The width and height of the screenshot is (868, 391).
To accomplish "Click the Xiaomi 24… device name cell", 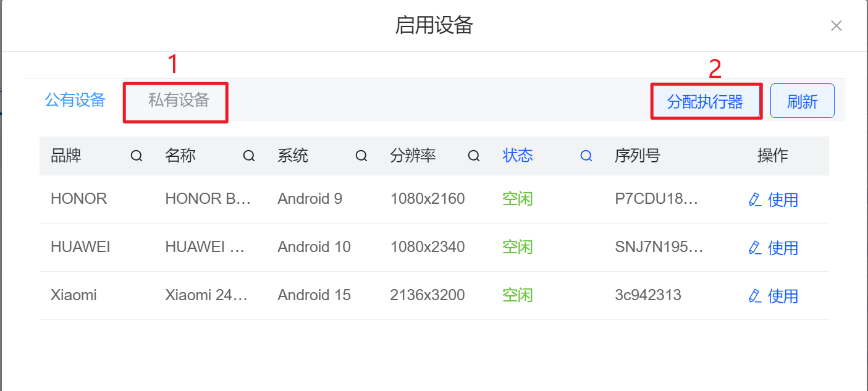I will point(206,295).
